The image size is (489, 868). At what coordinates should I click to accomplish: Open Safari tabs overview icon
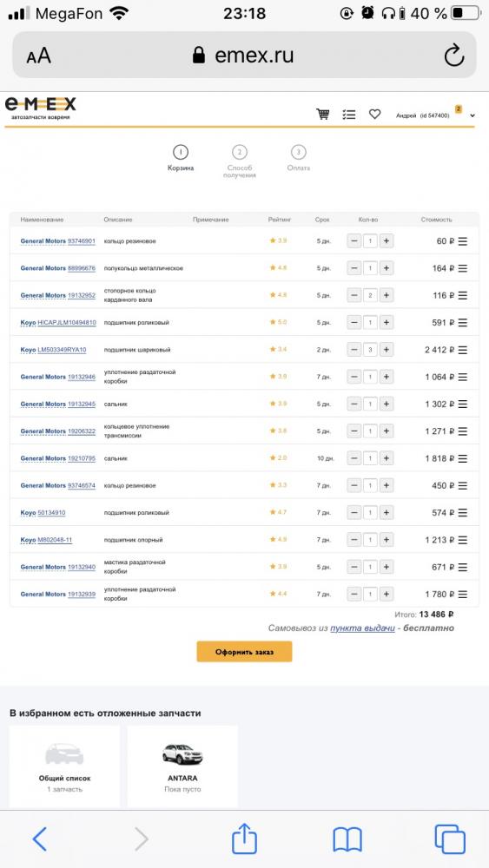click(450, 839)
